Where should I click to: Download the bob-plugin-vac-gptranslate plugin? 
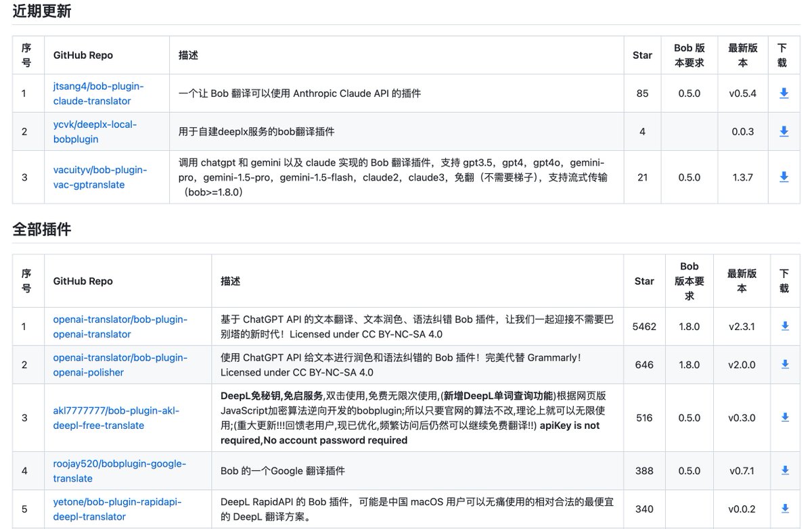[784, 177]
